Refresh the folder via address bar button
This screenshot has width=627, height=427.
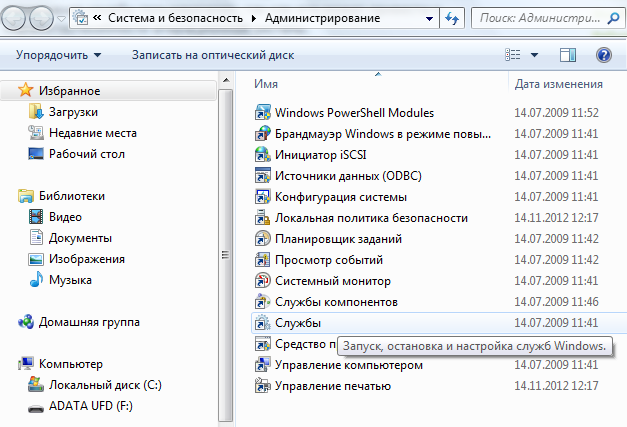click(x=452, y=18)
